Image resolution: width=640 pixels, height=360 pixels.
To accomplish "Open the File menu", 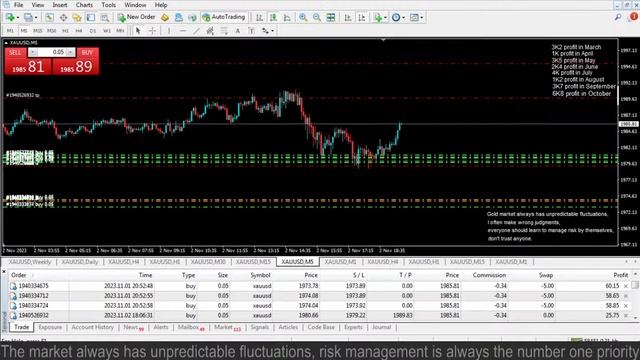I will pyautogui.click(x=18, y=5).
